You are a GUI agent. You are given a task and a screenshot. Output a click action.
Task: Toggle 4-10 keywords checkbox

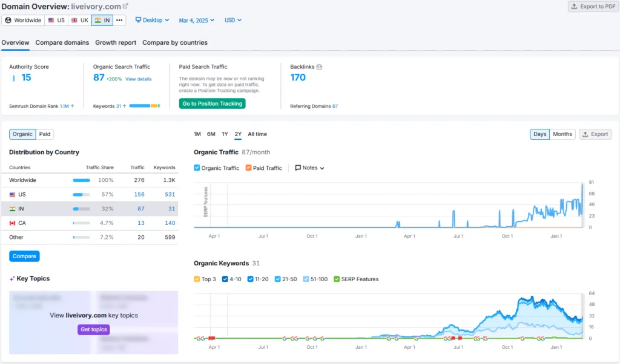point(225,279)
